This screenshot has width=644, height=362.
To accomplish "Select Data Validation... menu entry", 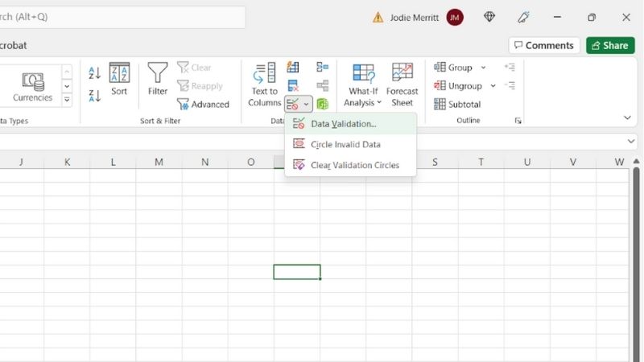I will click(x=344, y=124).
